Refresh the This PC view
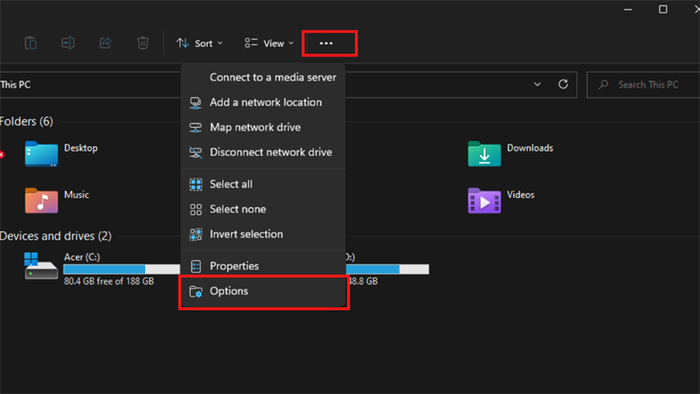The width and height of the screenshot is (700, 394). click(563, 84)
